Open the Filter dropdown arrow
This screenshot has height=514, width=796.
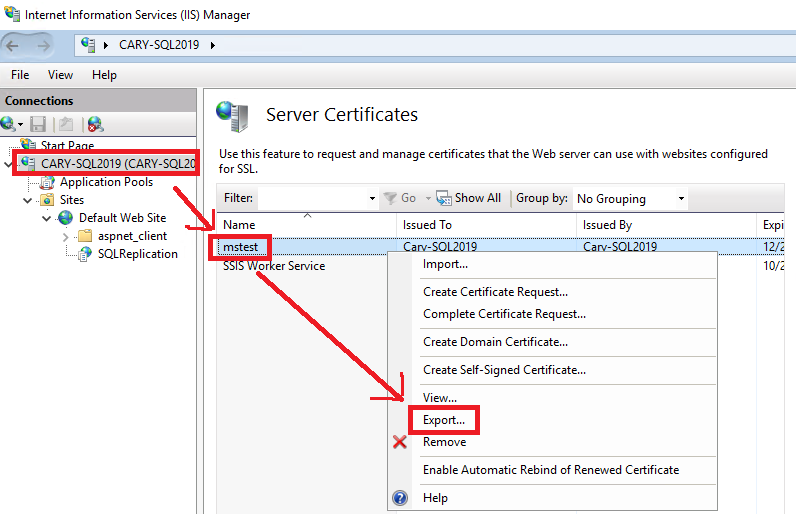373,198
